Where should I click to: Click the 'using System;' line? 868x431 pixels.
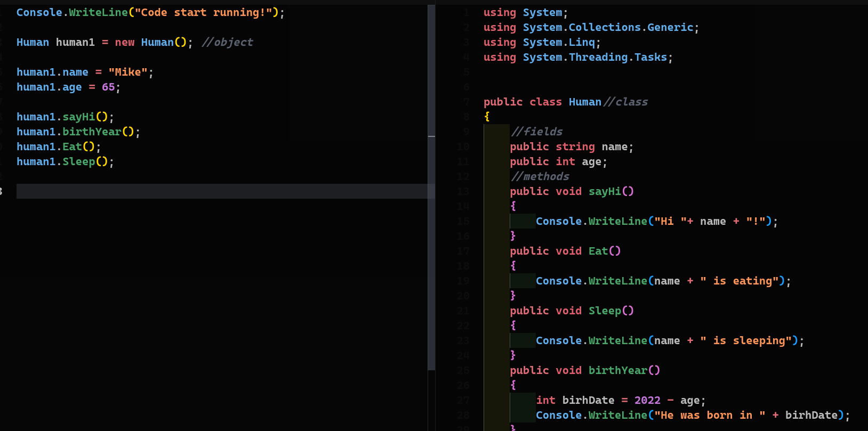coord(526,12)
